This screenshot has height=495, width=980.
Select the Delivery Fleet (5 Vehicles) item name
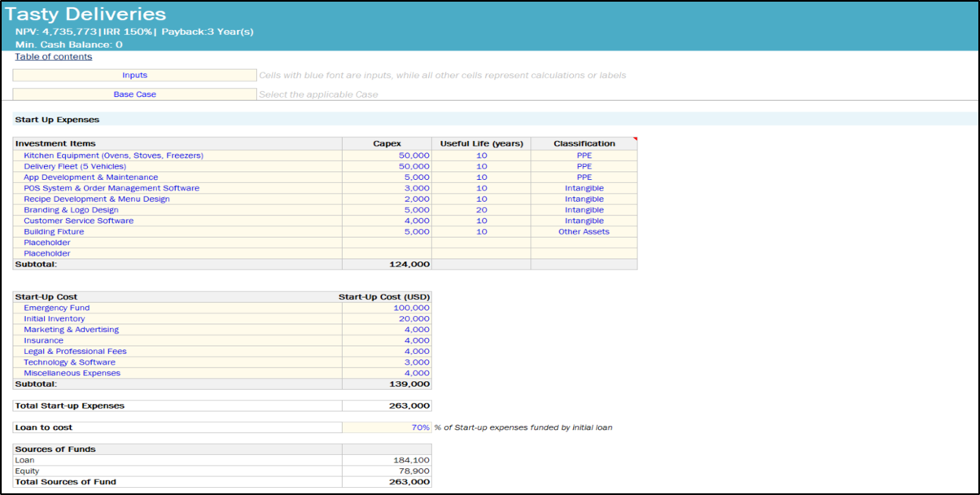click(x=75, y=166)
